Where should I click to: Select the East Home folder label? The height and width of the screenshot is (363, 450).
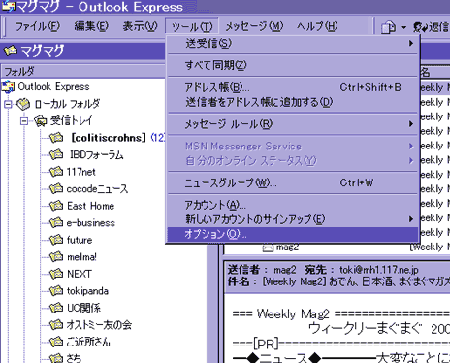pyautogui.click(x=91, y=206)
